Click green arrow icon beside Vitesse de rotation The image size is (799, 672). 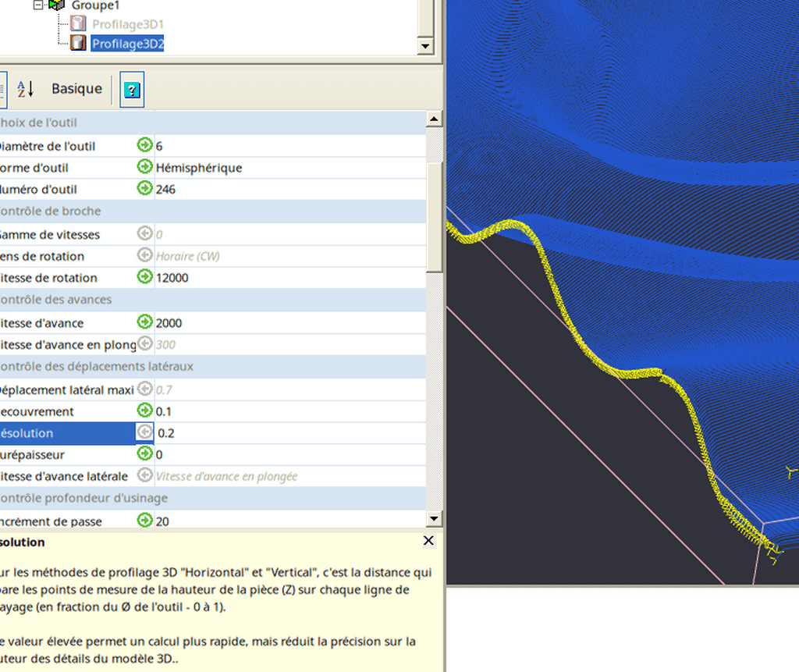pos(144,277)
